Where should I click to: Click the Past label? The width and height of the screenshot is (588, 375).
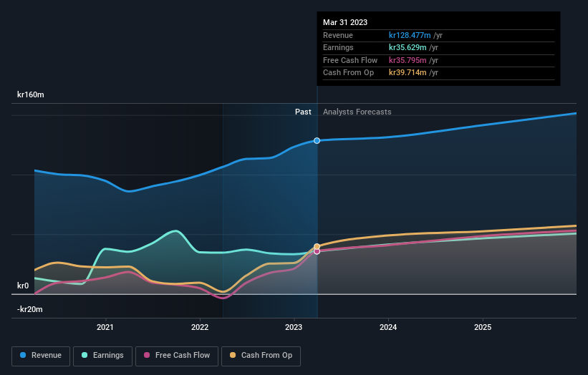click(303, 112)
